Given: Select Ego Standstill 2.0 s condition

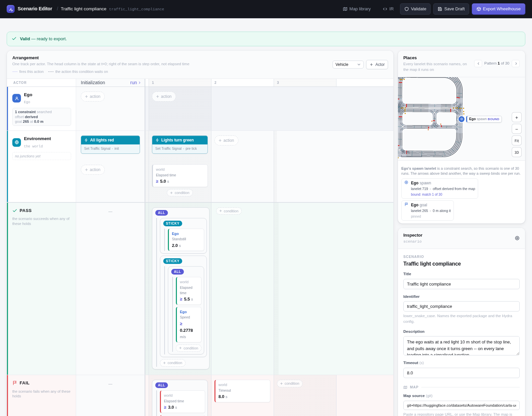Looking at the screenshot, I should tap(186, 240).
